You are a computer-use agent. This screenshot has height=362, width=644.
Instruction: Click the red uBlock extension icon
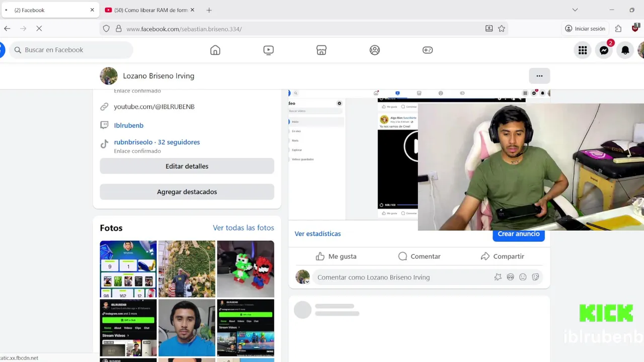click(x=635, y=29)
